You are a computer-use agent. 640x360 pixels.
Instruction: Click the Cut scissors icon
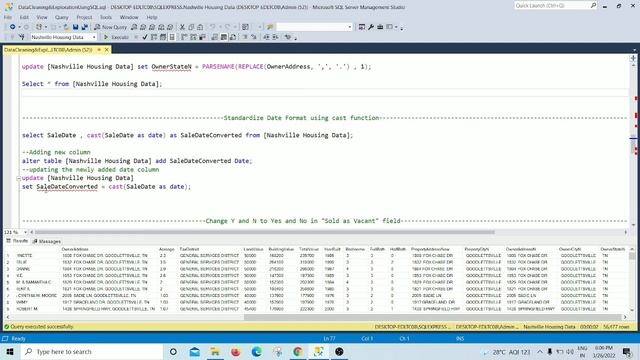point(182,27)
